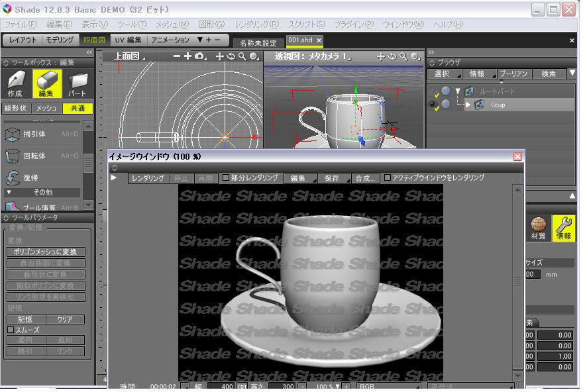Screen dimensions: 583x392
Task: Toggle eye visibility of cup row
Action: click(x=433, y=104)
